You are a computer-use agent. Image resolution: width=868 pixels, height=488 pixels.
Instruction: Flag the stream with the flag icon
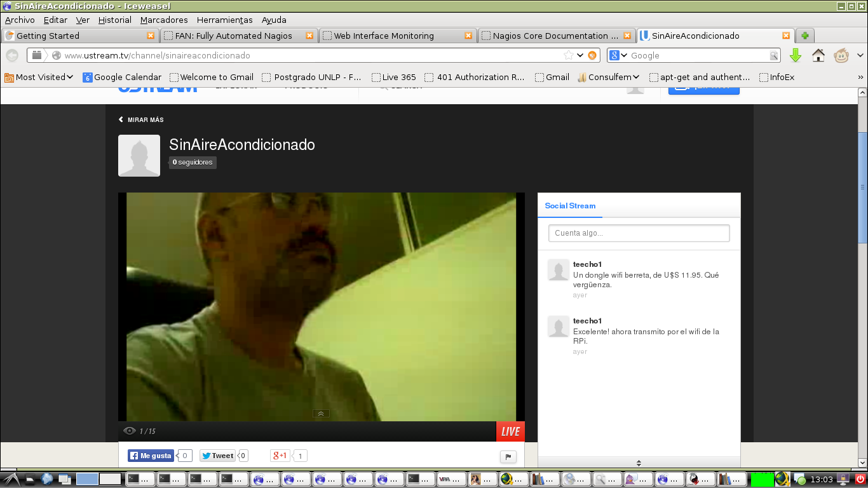[x=508, y=456]
